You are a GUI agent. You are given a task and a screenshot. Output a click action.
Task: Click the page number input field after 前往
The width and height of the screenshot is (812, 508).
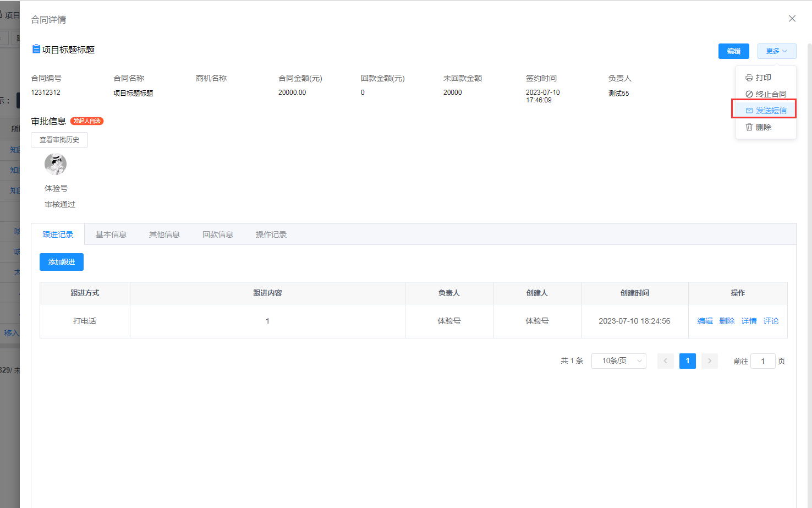762,361
